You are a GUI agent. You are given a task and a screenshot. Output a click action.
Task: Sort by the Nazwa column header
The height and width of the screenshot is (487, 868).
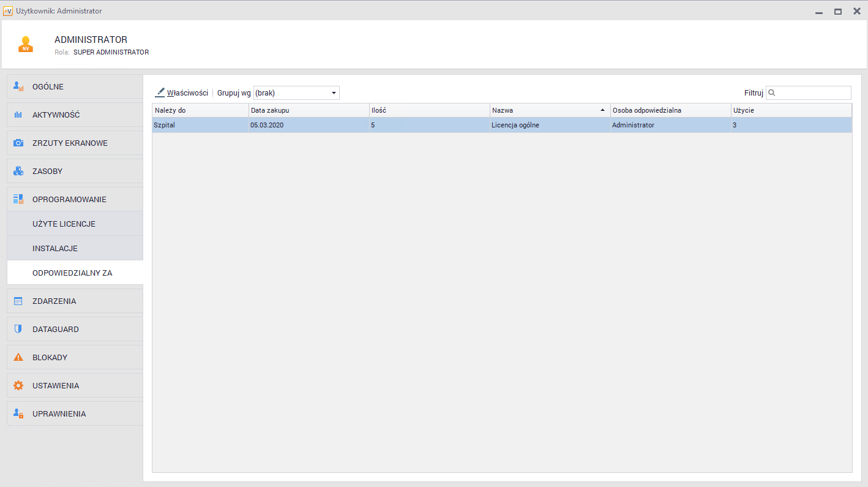549,110
